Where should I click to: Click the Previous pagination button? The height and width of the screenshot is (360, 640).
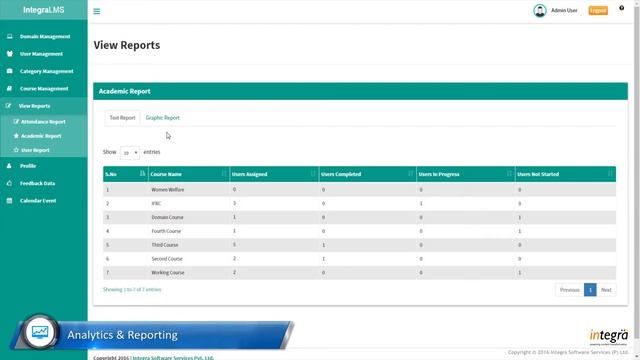click(x=569, y=290)
